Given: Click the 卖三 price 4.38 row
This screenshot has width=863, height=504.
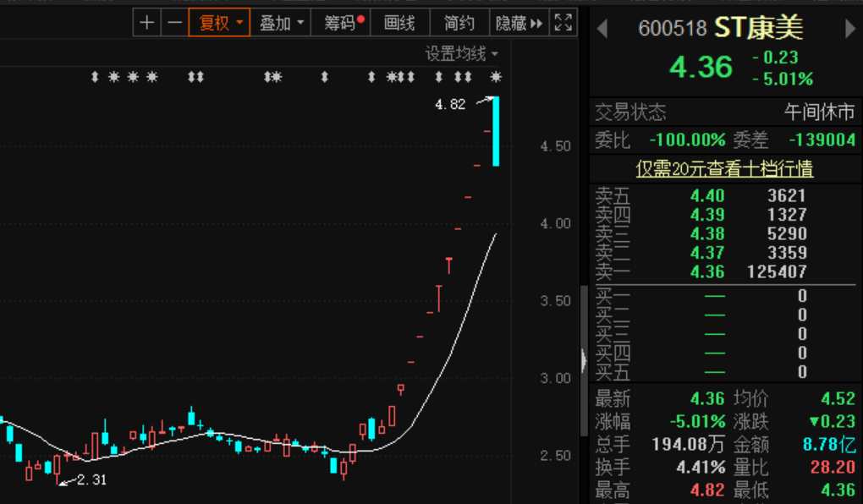Looking at the screenshot, I should [725, 233].
